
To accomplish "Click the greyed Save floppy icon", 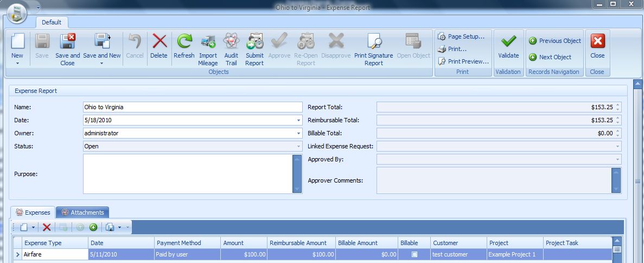I will tap(42, 41).
